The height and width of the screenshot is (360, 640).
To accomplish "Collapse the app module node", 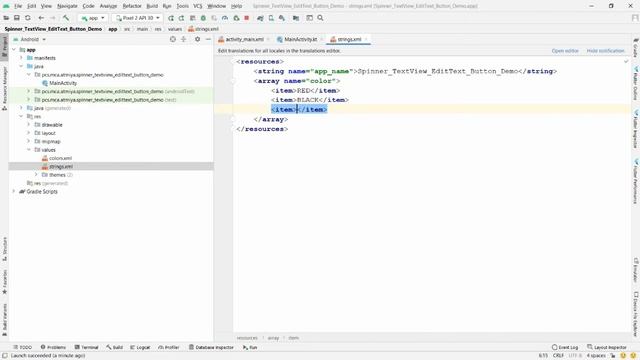I will 15,50.
